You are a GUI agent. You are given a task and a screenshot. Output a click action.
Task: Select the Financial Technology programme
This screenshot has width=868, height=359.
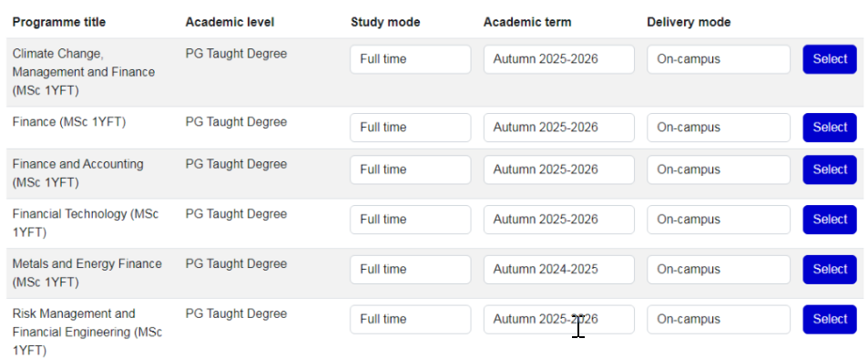click(x=829, y=220)
